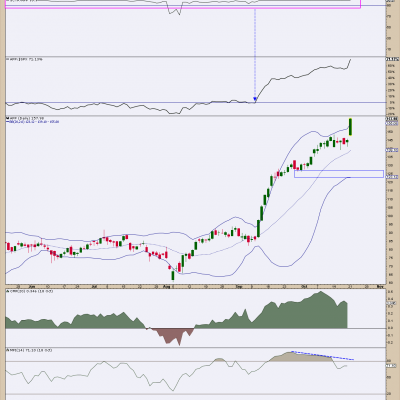400x400 pixels.
Task: Click the CMF current value tag
Action: (x=391, y=303)
